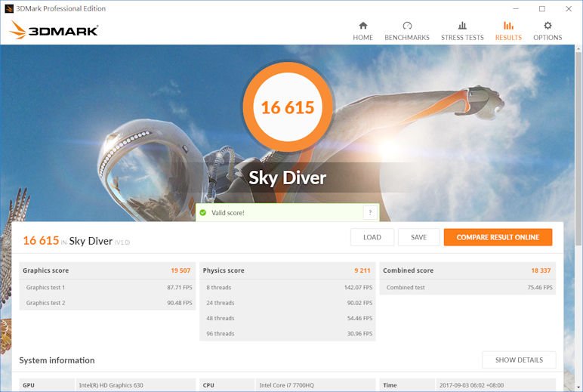The height and width of the screenshot is (392, 583).
Task: Click the Physics score header
Action: (224, 270)
